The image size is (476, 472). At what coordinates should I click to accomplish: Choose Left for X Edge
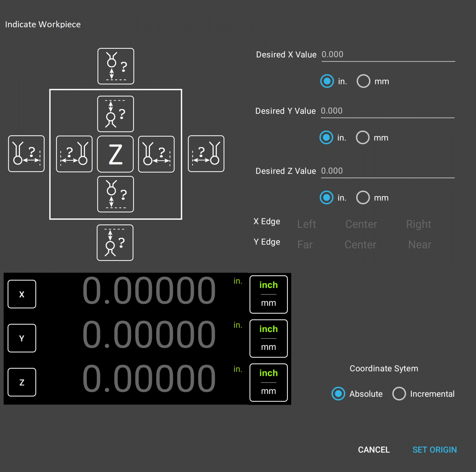(x=307, y=224)
